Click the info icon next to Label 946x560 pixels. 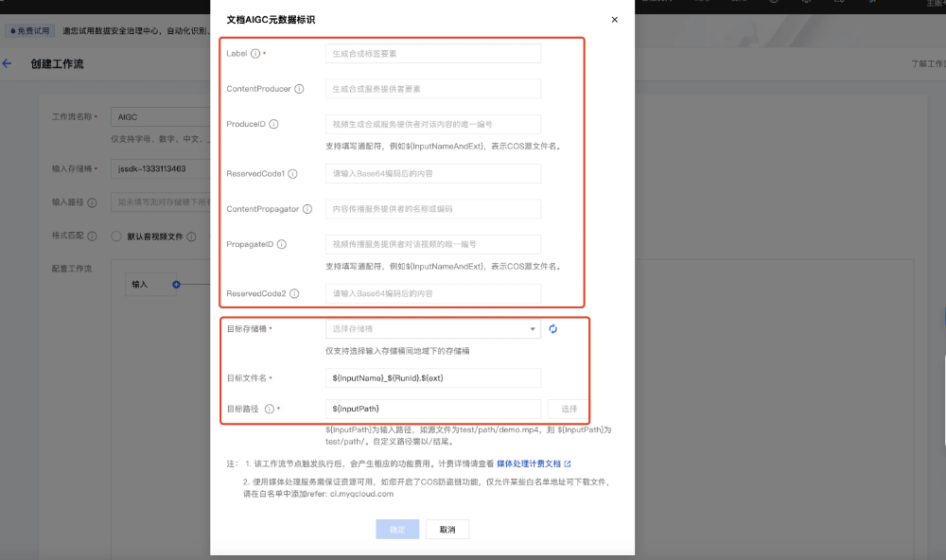(x=255, y=54)
